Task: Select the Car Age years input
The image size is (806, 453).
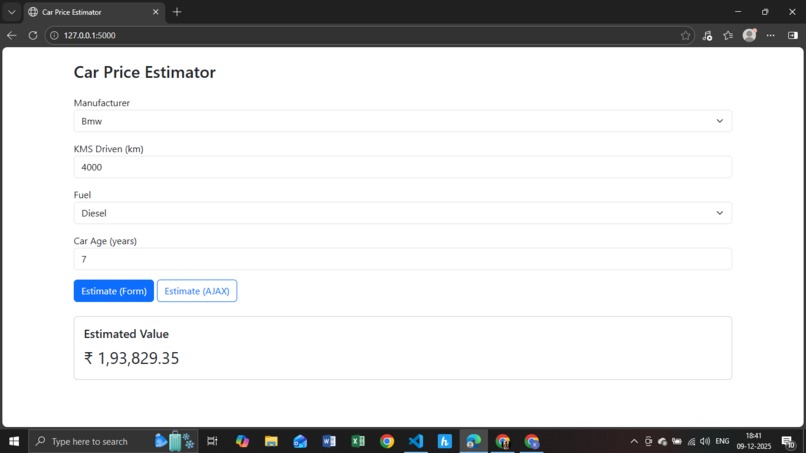Action: 402,259
